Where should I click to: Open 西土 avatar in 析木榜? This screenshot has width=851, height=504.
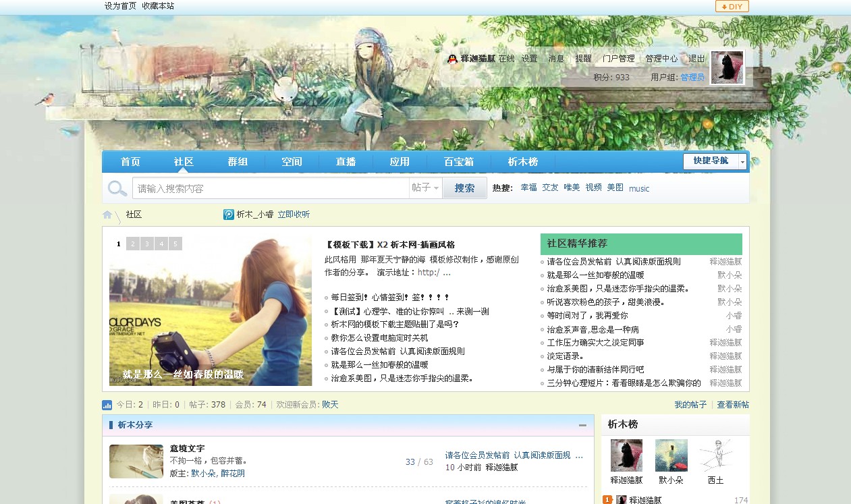(x=716, y=455)
